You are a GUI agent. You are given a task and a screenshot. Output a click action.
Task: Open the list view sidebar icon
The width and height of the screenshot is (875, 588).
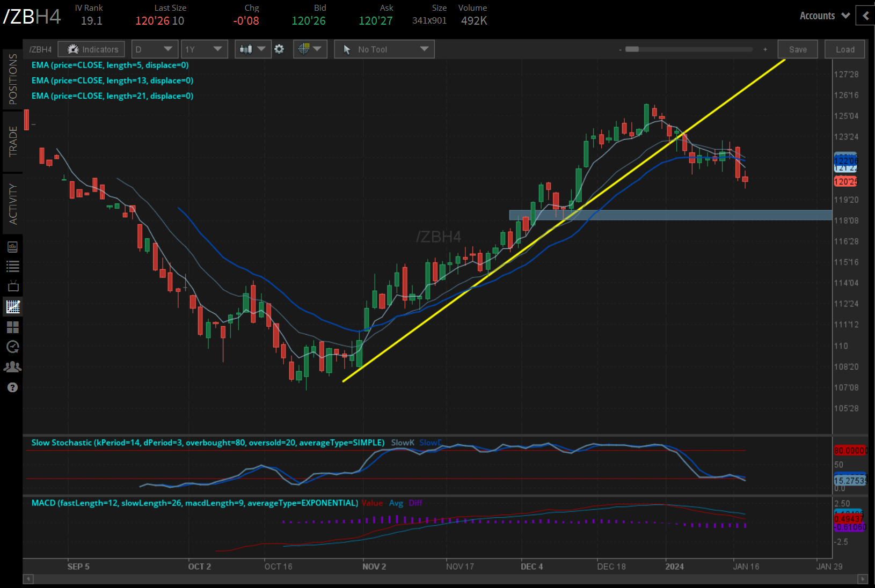[x=12, y=266]
